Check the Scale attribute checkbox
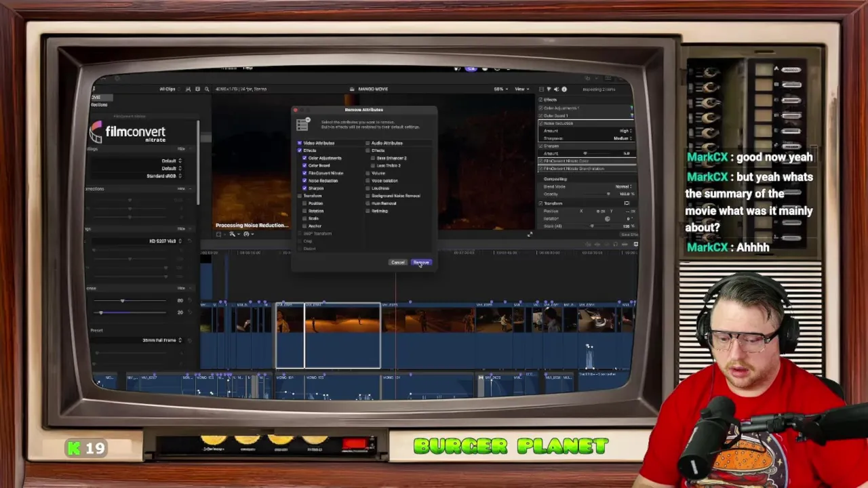868x488 pixels. point(305,218)
